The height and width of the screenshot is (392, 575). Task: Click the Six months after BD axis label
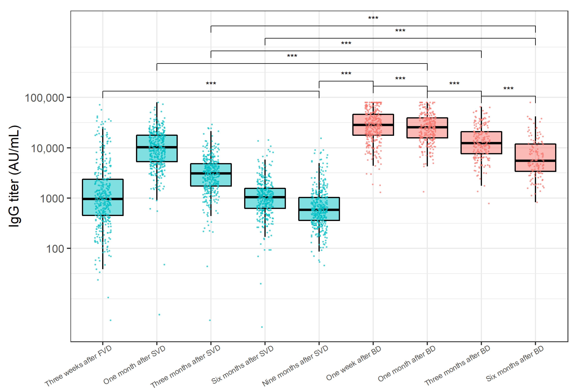tap(515, 363)
